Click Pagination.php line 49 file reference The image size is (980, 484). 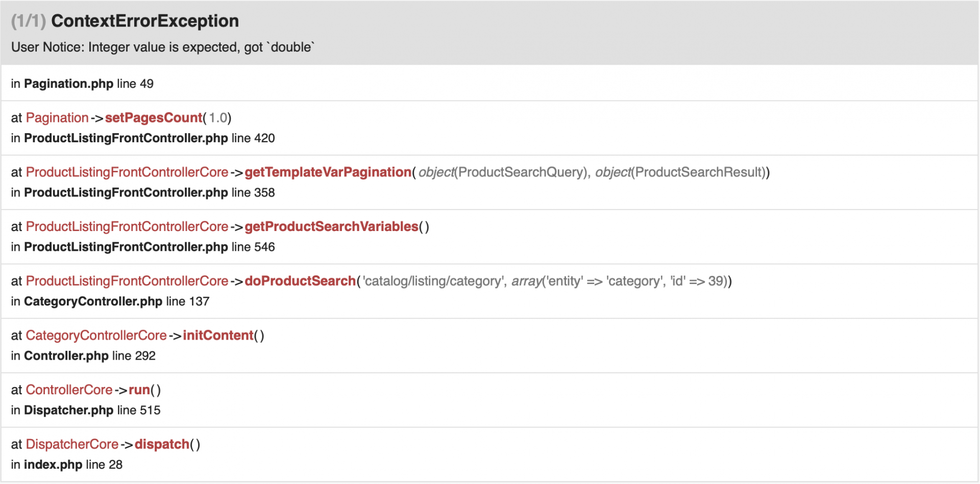(x=68, y=84)
